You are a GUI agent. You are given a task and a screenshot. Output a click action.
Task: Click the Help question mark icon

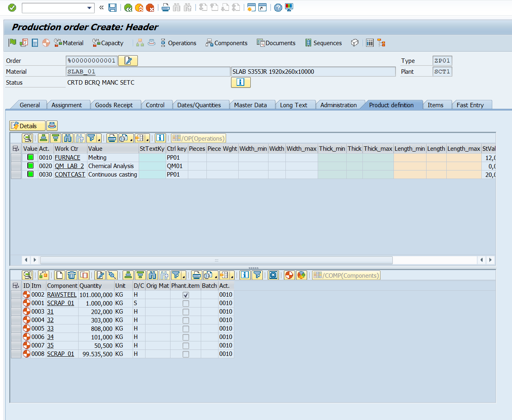278,8
